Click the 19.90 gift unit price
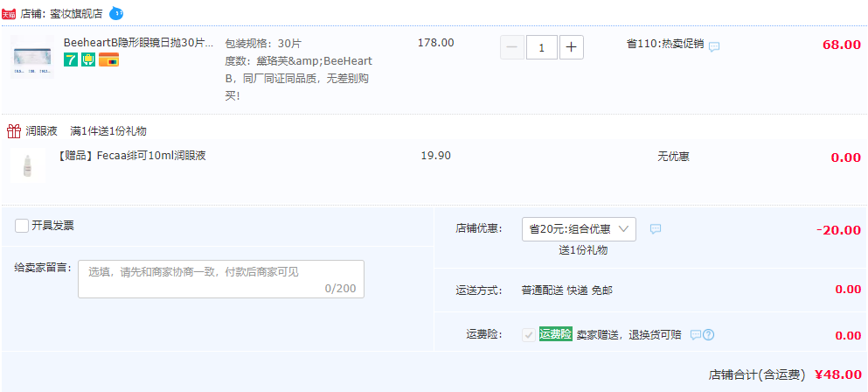The width and height of the screenshot is (868, 392). point(435,155)
